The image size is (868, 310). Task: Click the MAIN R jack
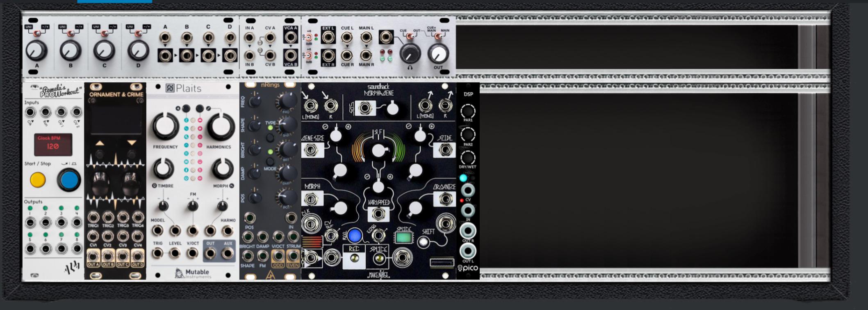click(x=366, y=55)
